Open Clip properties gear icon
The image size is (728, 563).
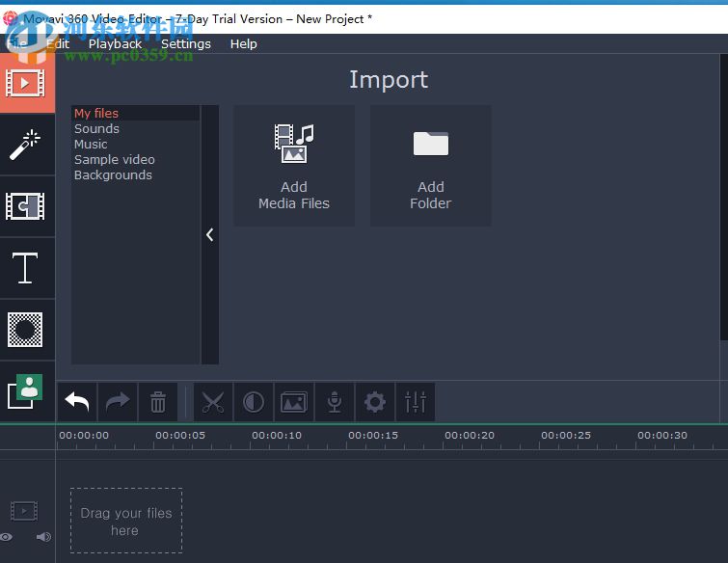[x=375, y=402]
